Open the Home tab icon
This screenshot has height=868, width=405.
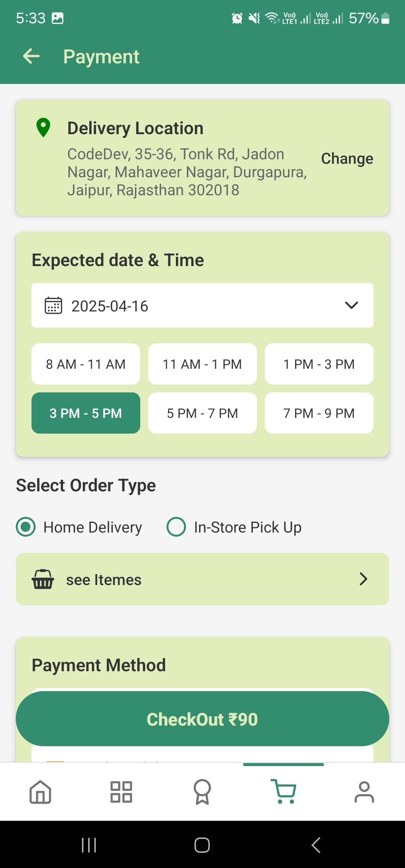pyautogui.click(x=40, y=792)
